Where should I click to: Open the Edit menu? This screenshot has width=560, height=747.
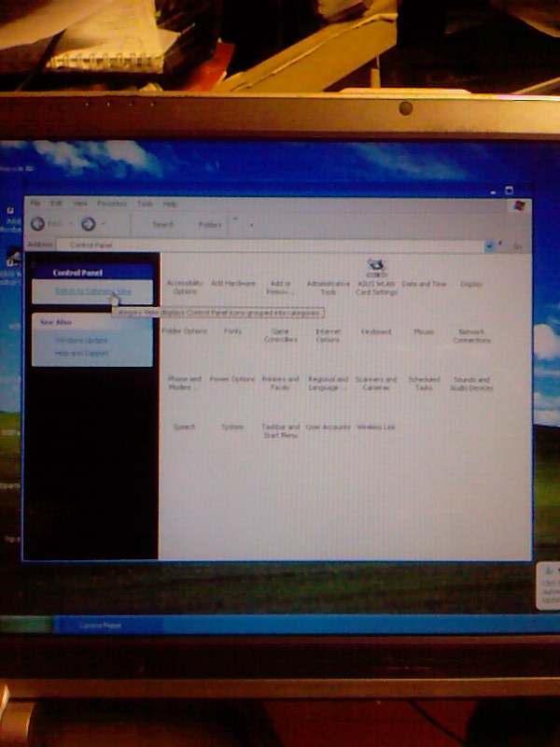pos(56,204)
